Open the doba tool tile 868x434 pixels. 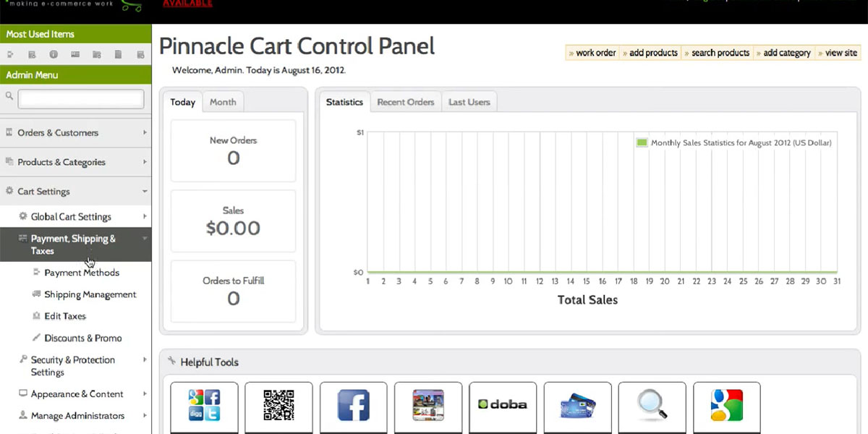503,407
